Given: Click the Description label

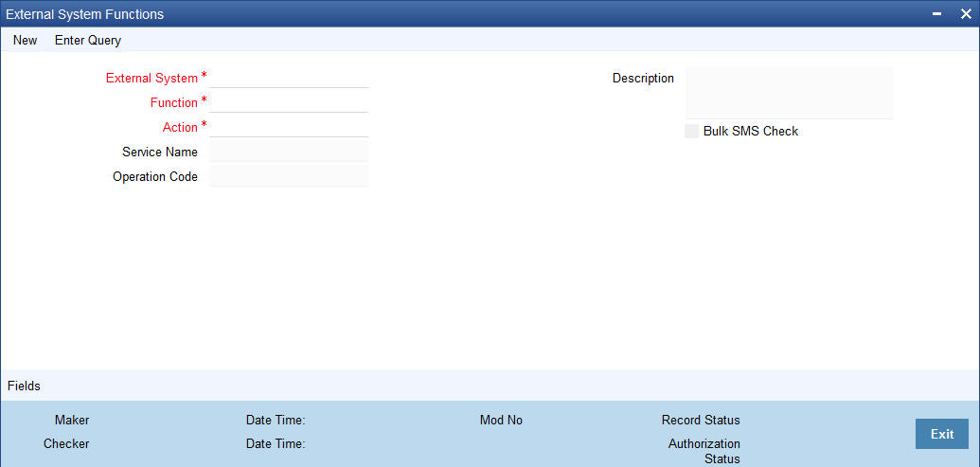Looking at the screenshot, I should pyautogui.click(x=643, y=78).
